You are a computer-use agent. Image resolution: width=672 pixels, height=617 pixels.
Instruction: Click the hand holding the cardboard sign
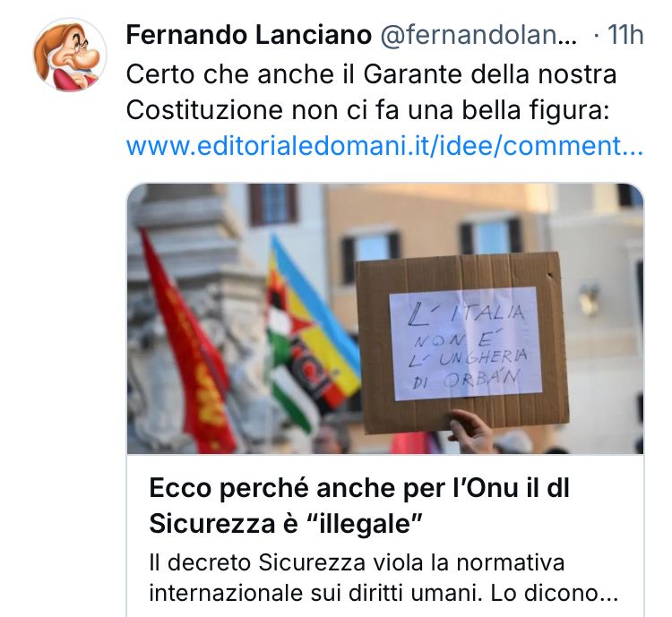[470, 431]
